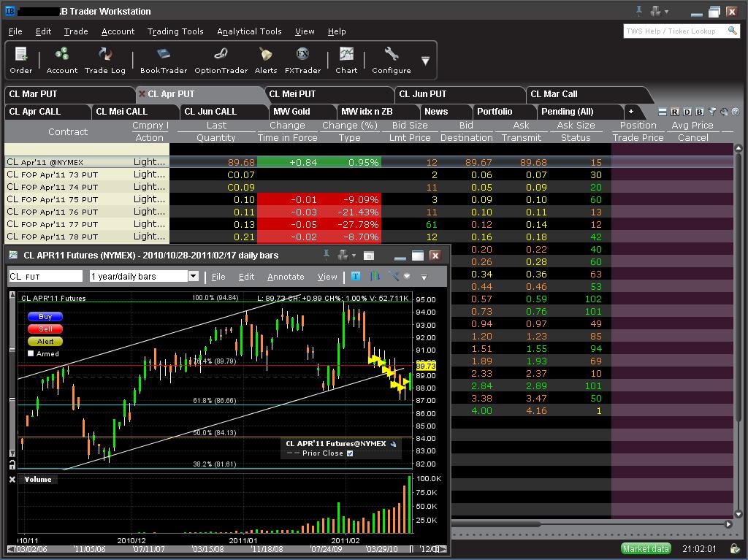Click the help question mark icon
Screen dimensions: 748x560
pos(736,112)
